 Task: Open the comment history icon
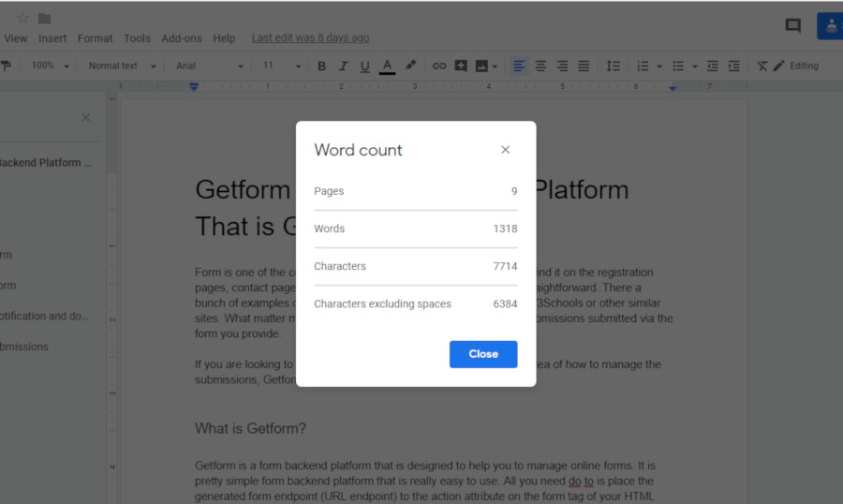(792, 25)
